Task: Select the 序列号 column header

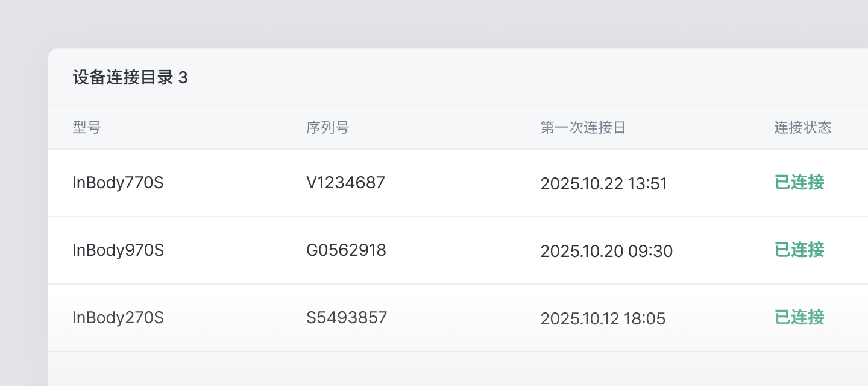Action: point(328,128)
